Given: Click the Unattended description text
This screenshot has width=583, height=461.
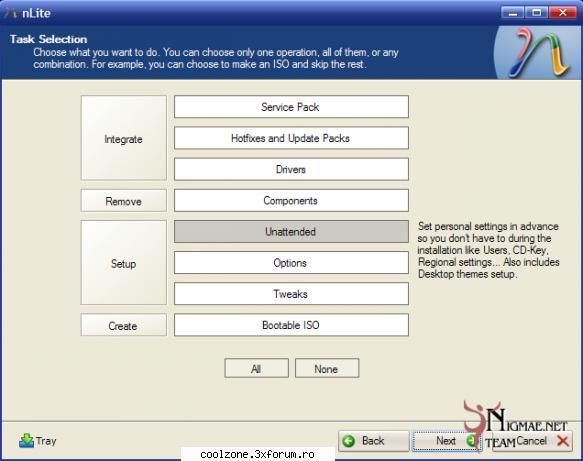Looking at the screenshot, I should coord(488,250).
